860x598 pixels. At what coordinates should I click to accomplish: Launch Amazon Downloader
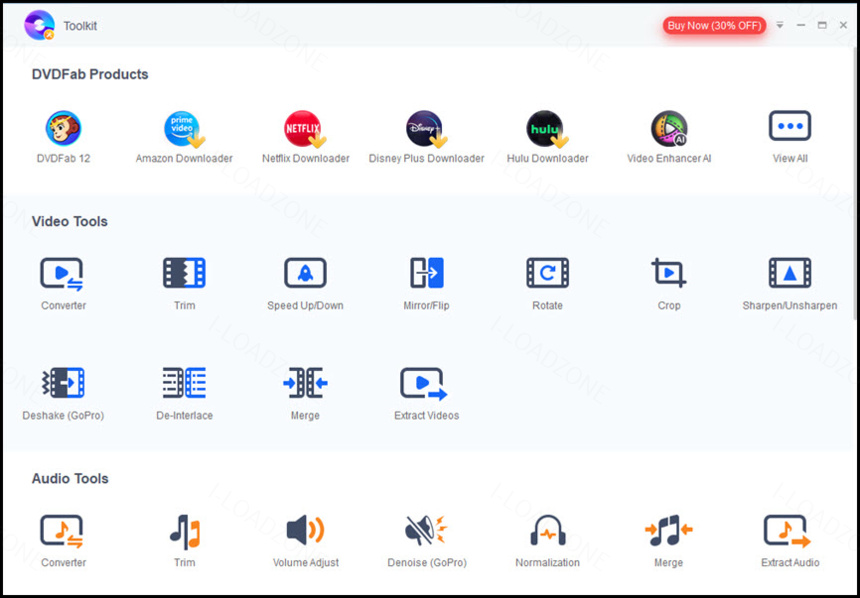click(184, 129)
